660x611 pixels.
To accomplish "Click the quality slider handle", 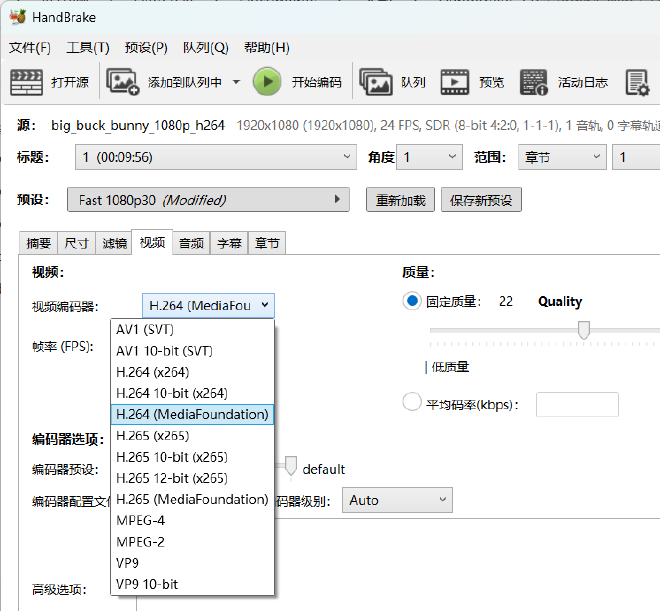I will pyautogui.click(x=584, y=330).
